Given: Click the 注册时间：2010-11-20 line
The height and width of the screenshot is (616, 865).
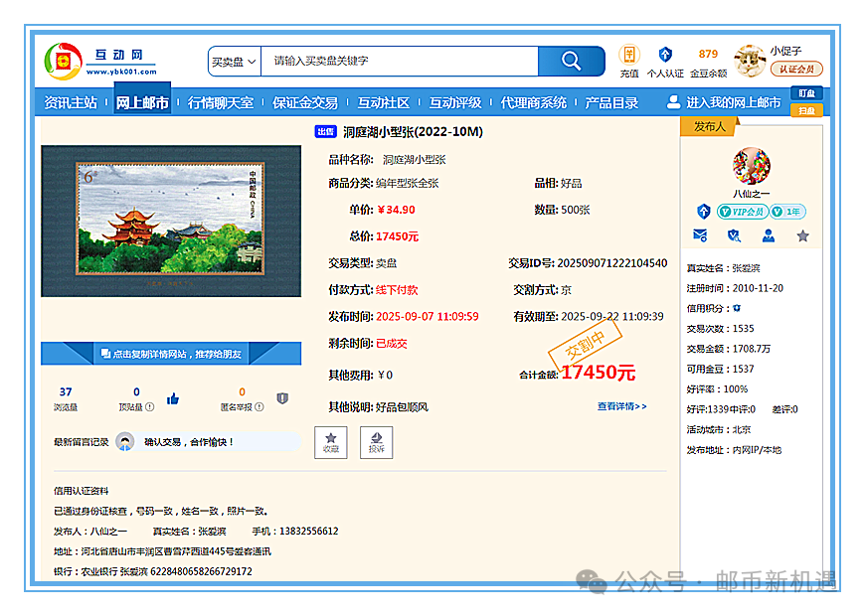Looking at the screenshot, I should click(x=735, y=288).
